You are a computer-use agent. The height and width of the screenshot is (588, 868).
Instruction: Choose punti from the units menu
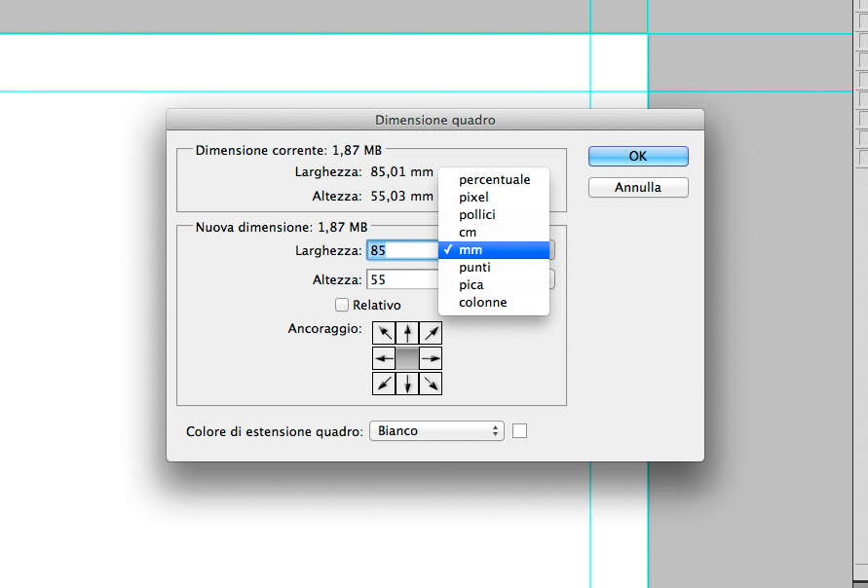click(x=494, y=267)
